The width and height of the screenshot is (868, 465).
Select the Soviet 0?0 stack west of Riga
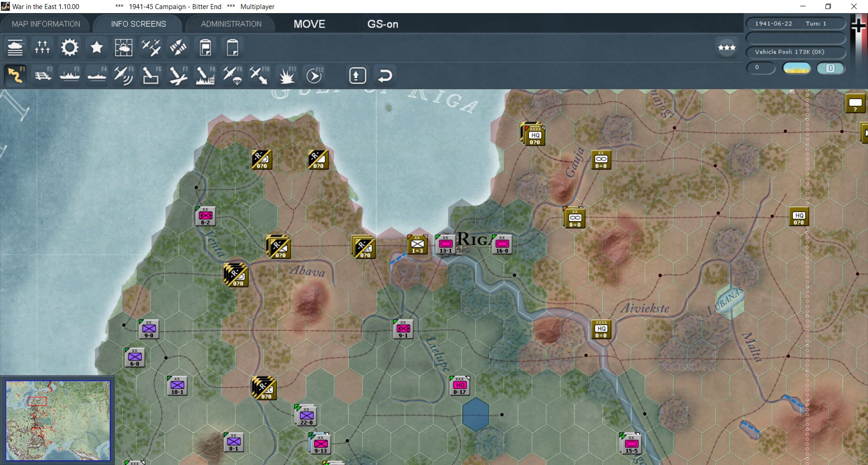coord(363,247)
